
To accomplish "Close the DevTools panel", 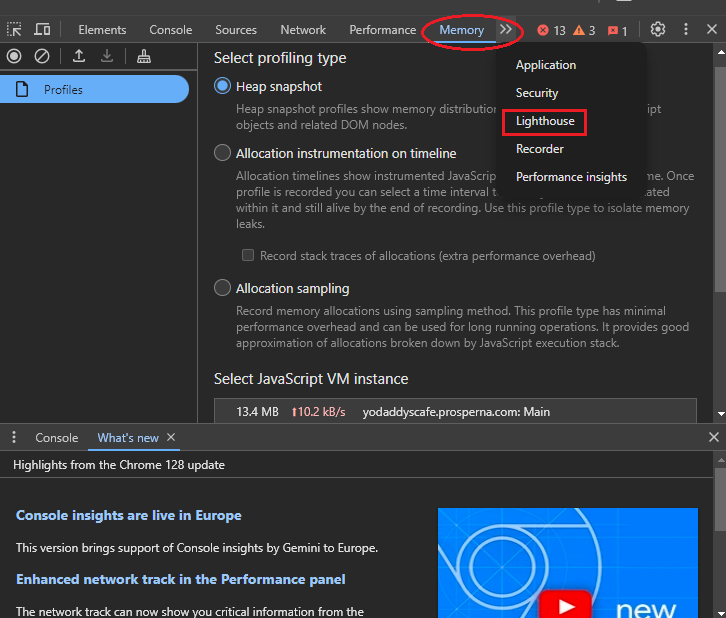I will [x=712, y=30].
